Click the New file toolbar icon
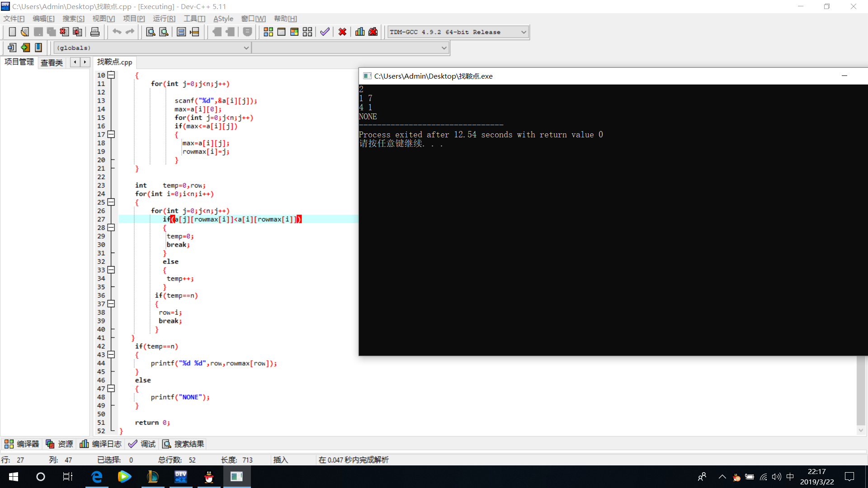868x488 pixels. pyautogui.click(x=12, y=32)
